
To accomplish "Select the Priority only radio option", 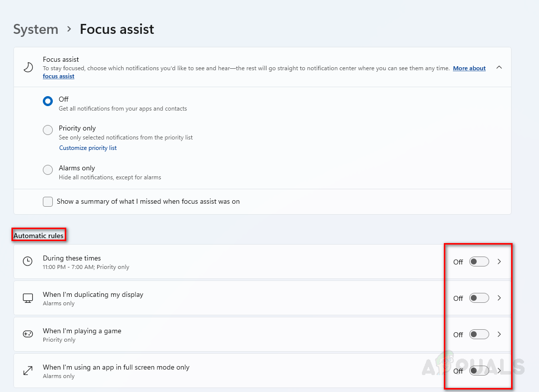I will [x=48, y=130].
